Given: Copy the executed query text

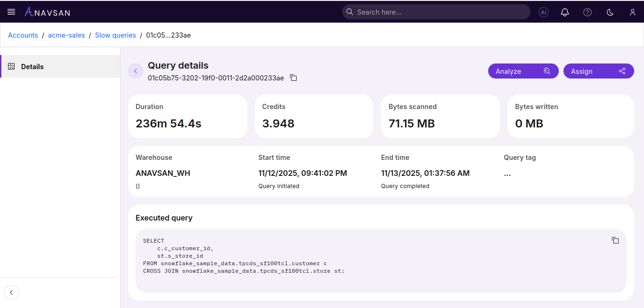Looking at the screenshot, I should [615, 240].
